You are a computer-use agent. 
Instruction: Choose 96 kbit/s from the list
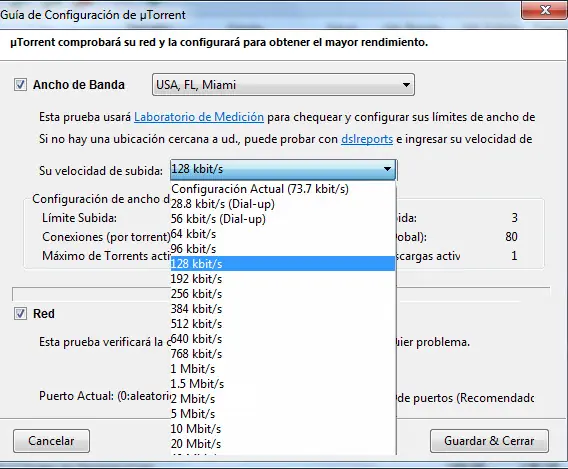click(x=283, y=249)
